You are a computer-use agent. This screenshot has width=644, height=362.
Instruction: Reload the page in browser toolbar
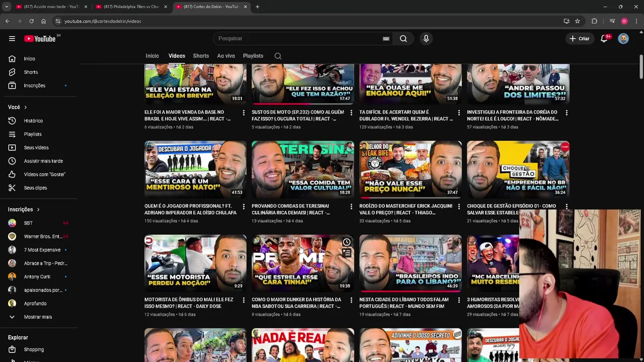click(x=31, y=21)
